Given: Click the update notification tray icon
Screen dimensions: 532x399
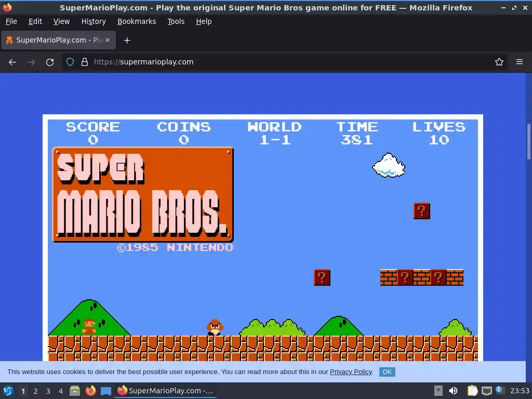Looking at the screenshot, I should [500, 390].
